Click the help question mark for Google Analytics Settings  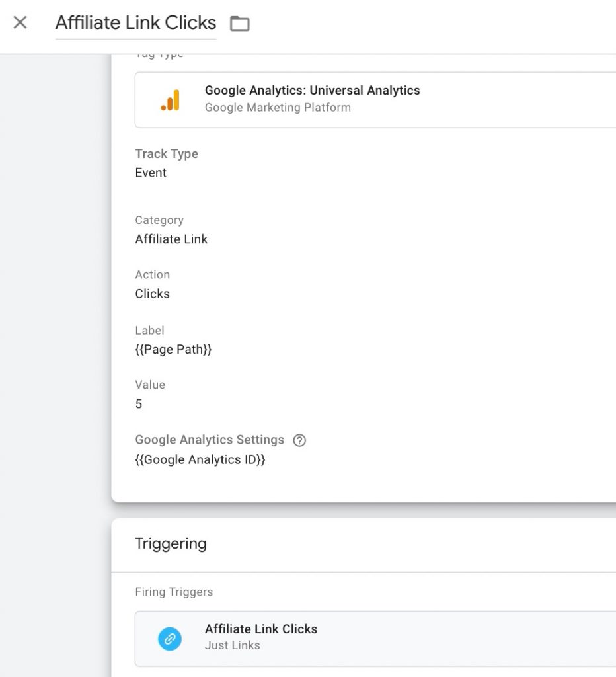[299, 440]
